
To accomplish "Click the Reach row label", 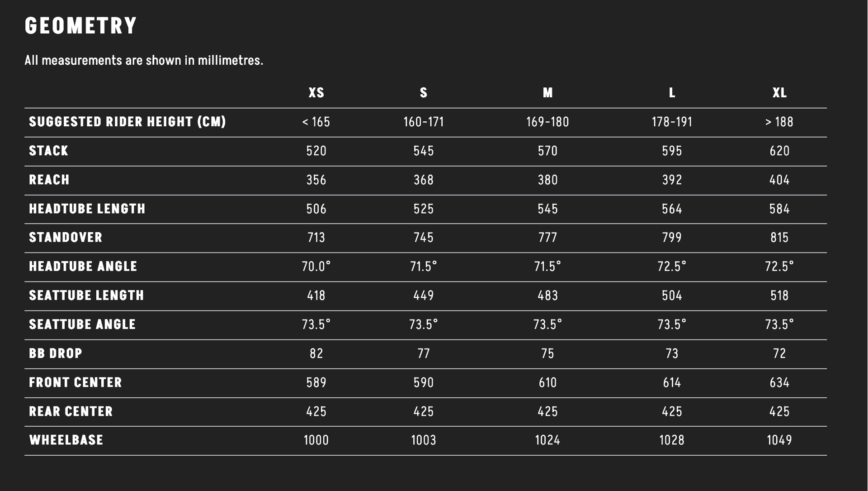I will [x=49, y=180].
